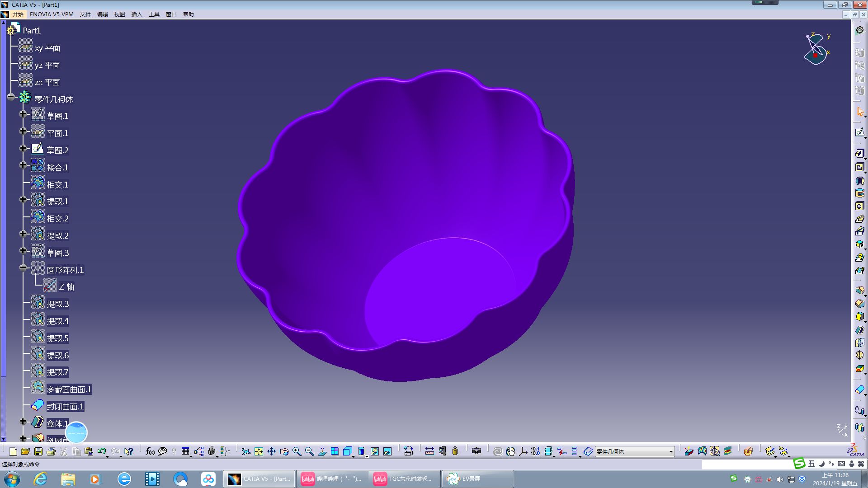Open the What's This help pointer
Viewport: 868px width, 488px height.
[x=129, y=451]
